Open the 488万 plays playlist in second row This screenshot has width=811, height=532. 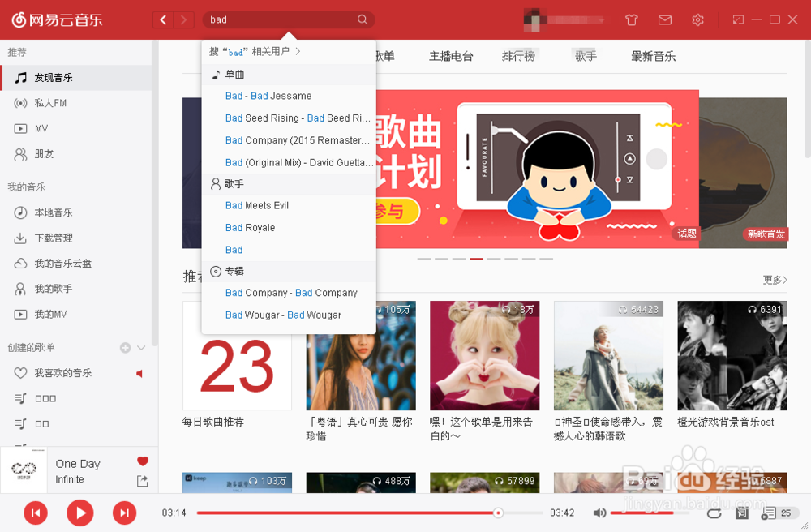point(361,483)
